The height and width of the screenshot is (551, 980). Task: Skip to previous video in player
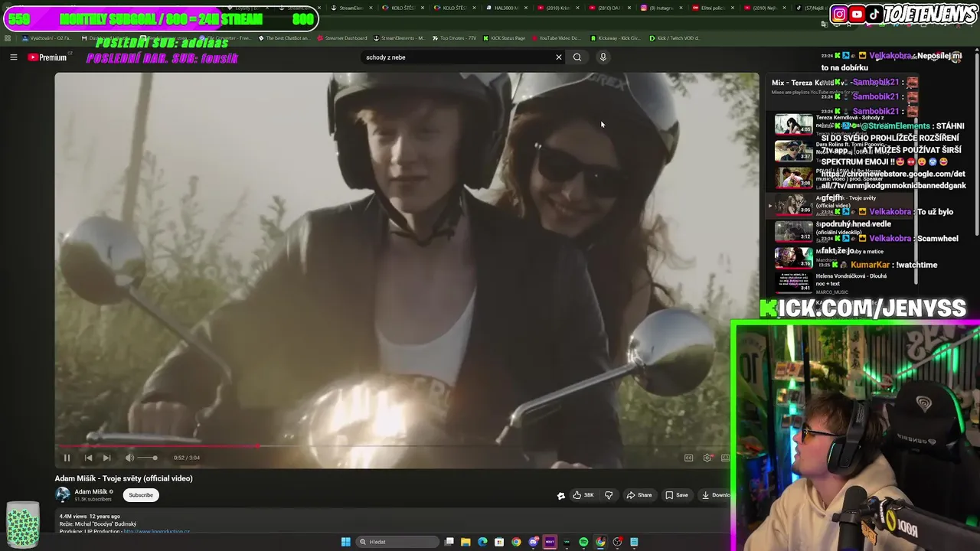click(x=88, y=458)
